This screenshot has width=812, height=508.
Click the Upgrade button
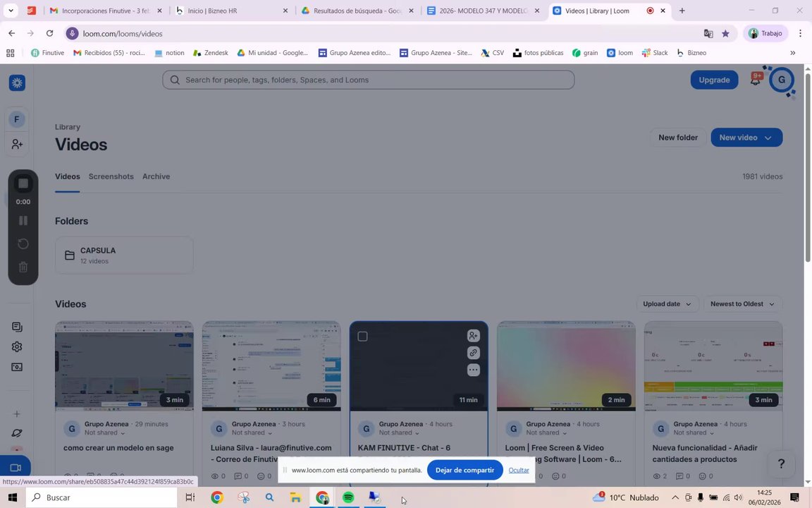[714, 80]
